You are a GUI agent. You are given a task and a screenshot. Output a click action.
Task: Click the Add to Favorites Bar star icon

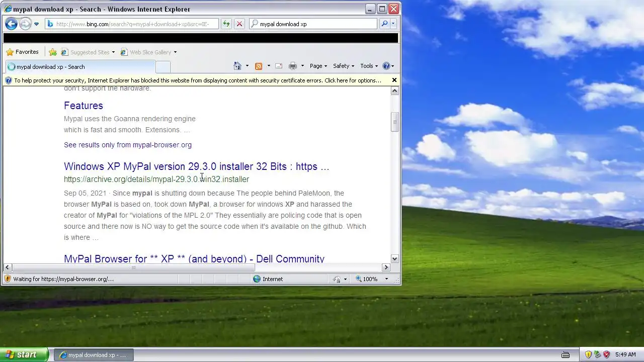pyautogui.click(x=53, y=52)
